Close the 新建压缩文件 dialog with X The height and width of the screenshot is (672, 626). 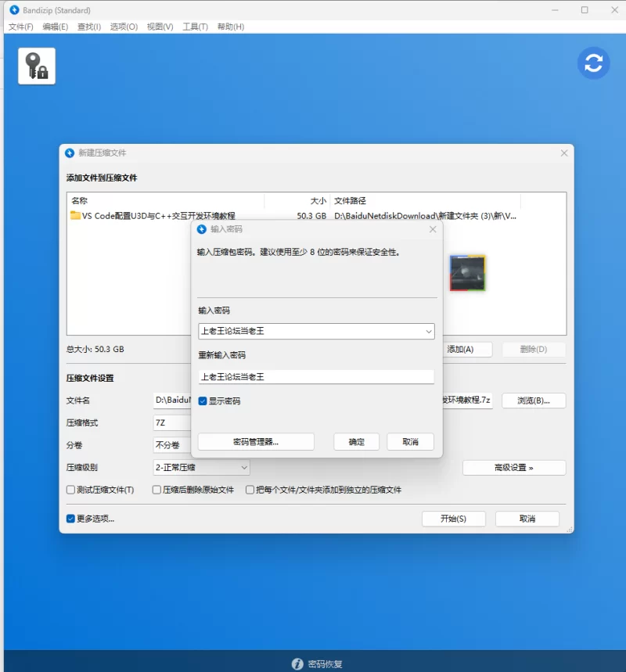[x=564, y=153]
